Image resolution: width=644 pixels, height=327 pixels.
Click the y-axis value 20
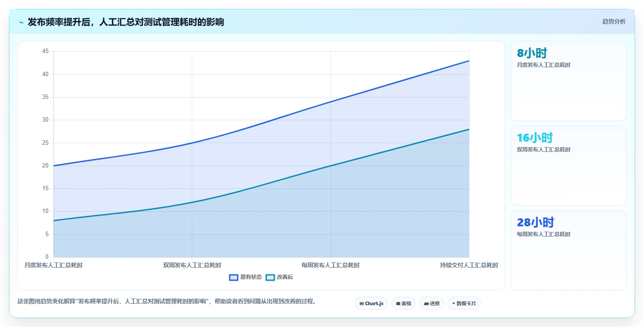[x=45, y=166]
